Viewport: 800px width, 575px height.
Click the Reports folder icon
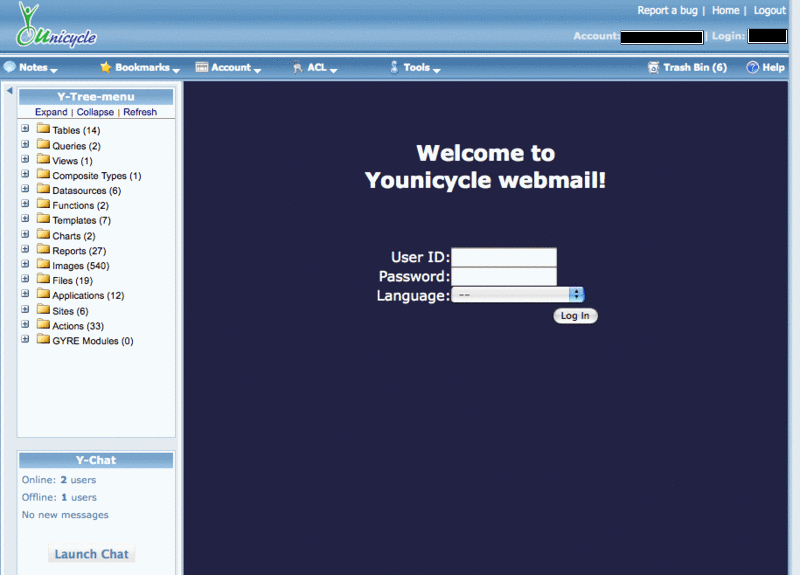point(43,250)
